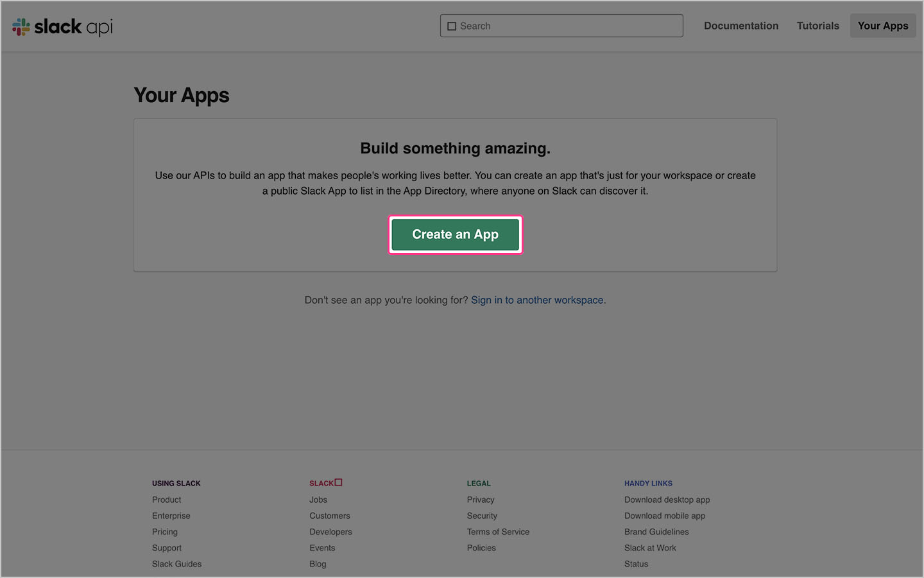Screen dimensions: 924x578
Task: Open the Brand Guidelines link
Action: tap(656, 531)
